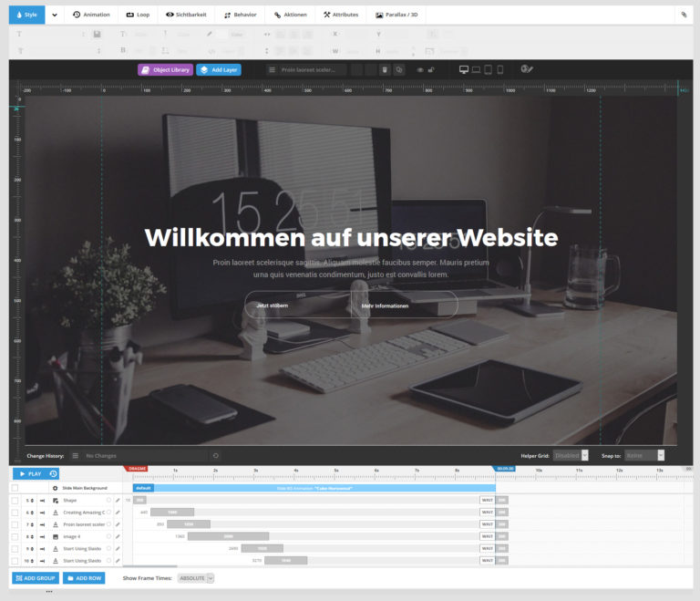The image size is (700, 601).
Task: Select the 'default' slide animation block
Action: [143, 488]
